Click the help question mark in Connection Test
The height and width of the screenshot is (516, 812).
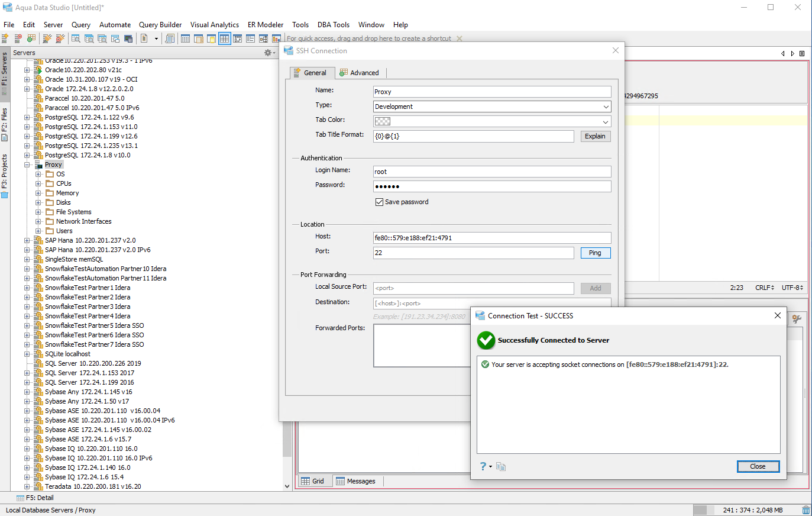(x=483, y=466)
